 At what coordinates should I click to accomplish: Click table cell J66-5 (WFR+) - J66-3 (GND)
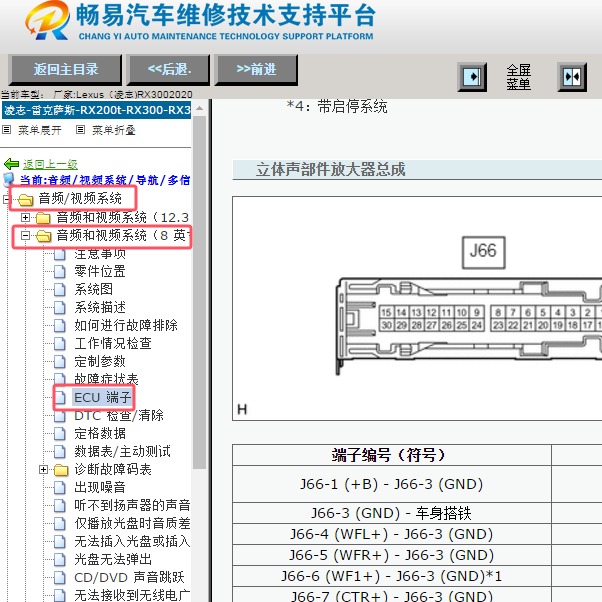click(392, 555)
